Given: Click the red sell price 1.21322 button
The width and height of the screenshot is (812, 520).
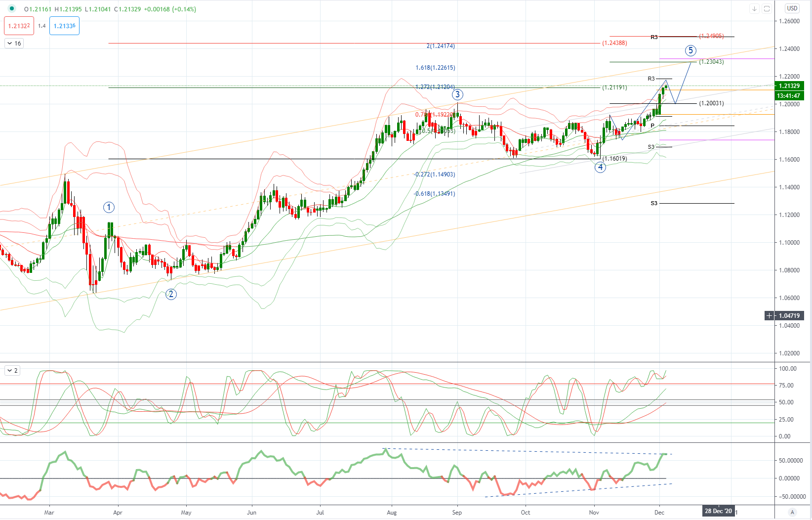Looking at the screenshot, I should (19, 26).
